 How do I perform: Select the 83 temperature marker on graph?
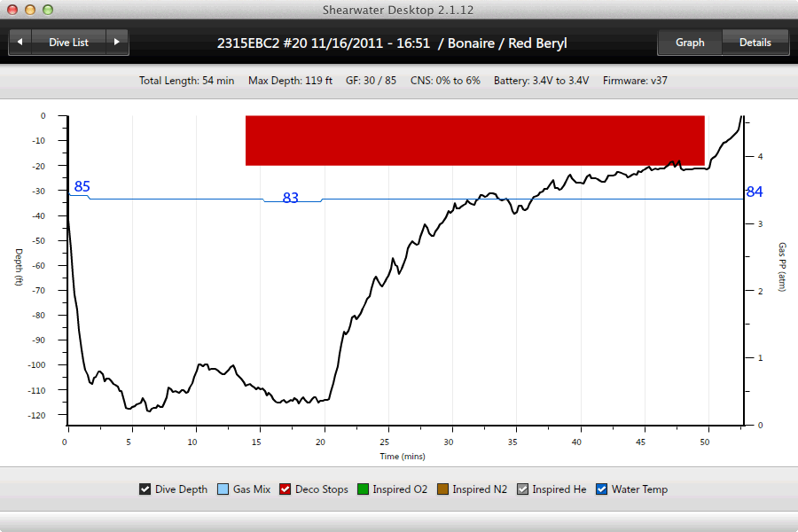tap(290, 198)
